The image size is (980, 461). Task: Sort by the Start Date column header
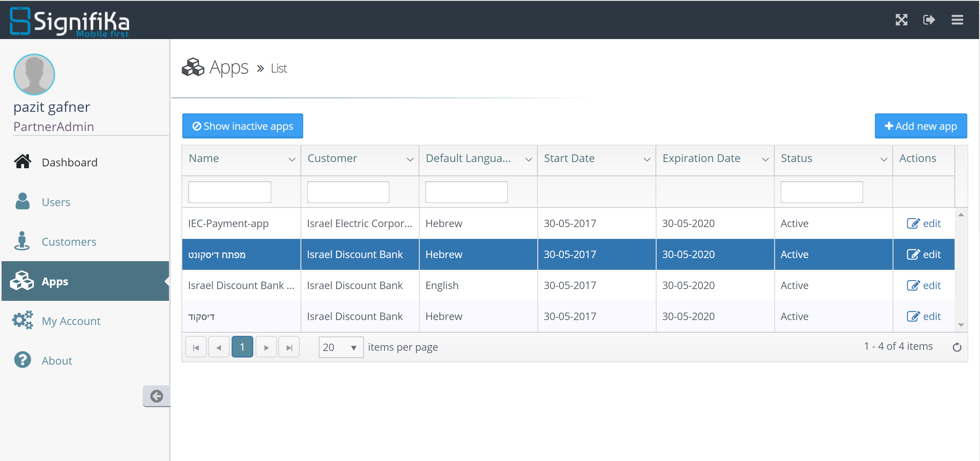click(x=569, y=158)
